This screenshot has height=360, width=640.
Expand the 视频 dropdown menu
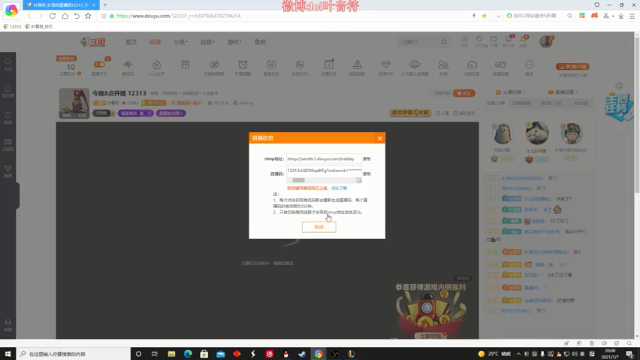pyautogui.click(x=207, y=42)
